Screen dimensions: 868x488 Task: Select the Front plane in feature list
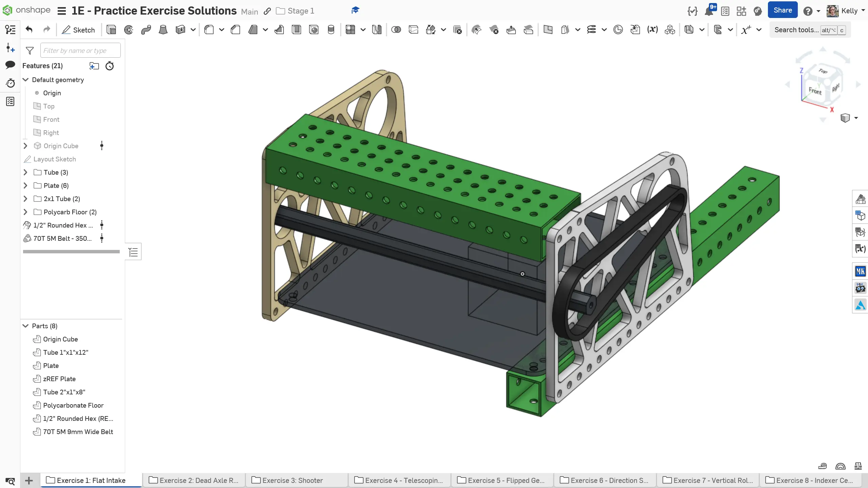pyautogui.click(x=51, y=119)
